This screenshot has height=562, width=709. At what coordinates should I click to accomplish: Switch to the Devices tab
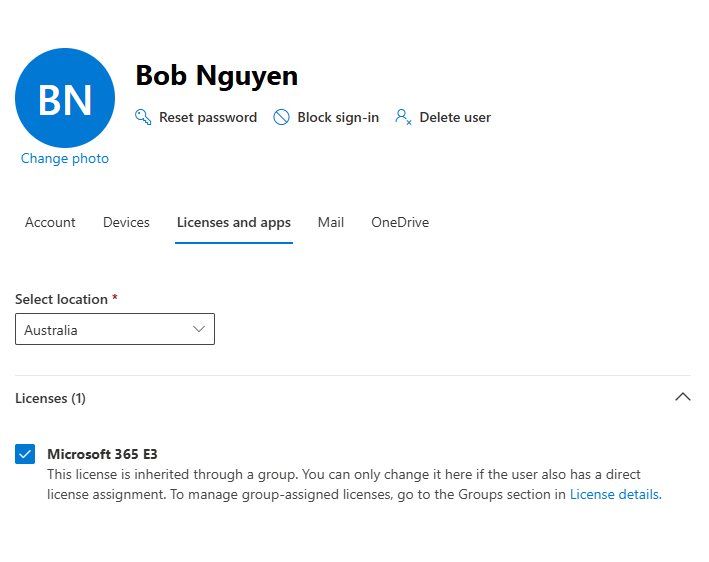(126, 222)
